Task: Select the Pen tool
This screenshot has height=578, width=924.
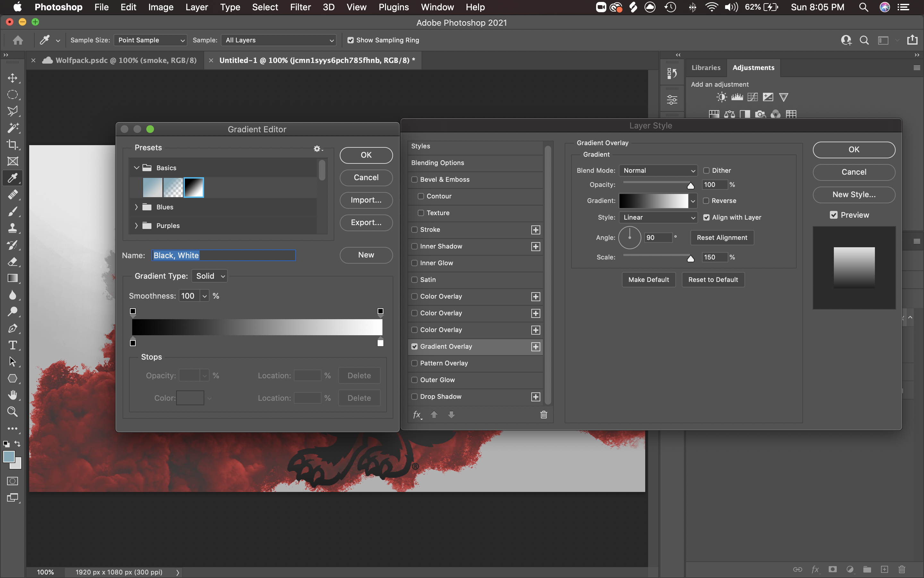Action: 13,328
